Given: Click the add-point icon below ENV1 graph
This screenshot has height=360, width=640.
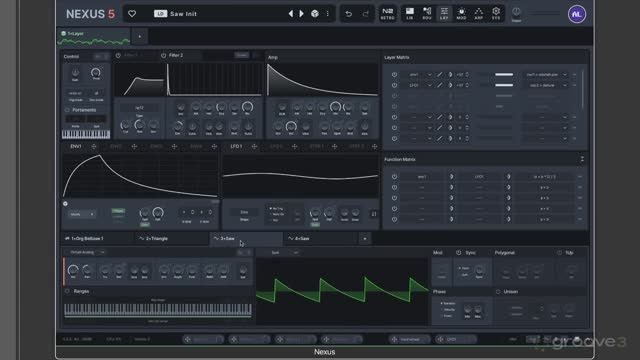Looking at the screenshot, I should (65, 203).
